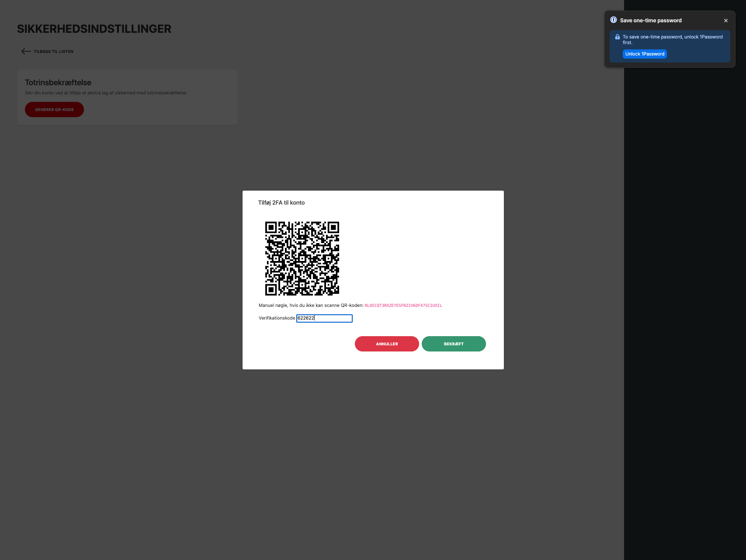The width and height of the screenshot is (746, 560).
Task: Click the 2FA QR code image
Action: point(302,258)
